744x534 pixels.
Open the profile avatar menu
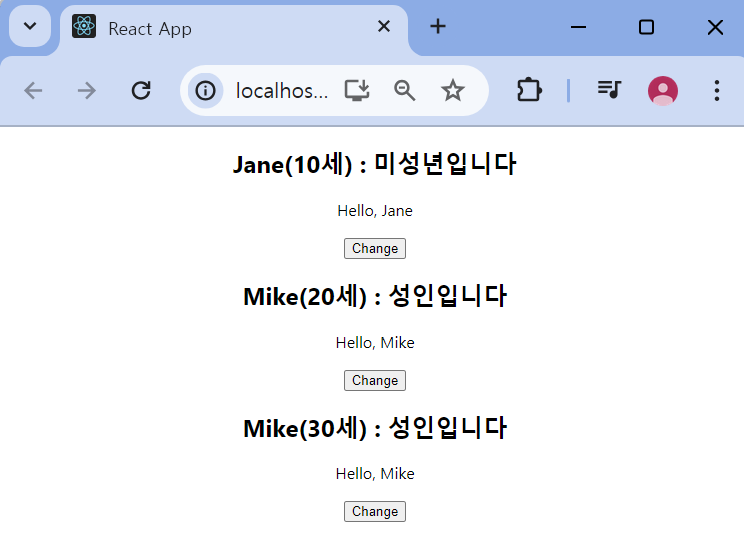(x=663, y=90)
